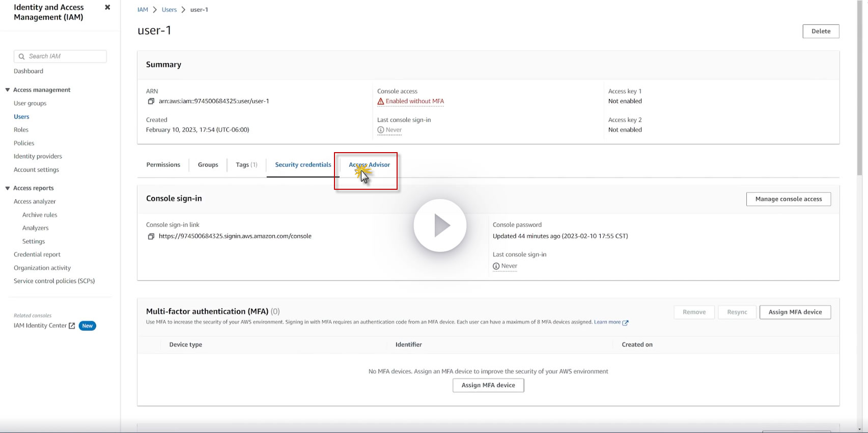Viewport: 868px width, 433px height.
Task: Open Identity providers in the sidebar
Action: click(x=38, y=156)
